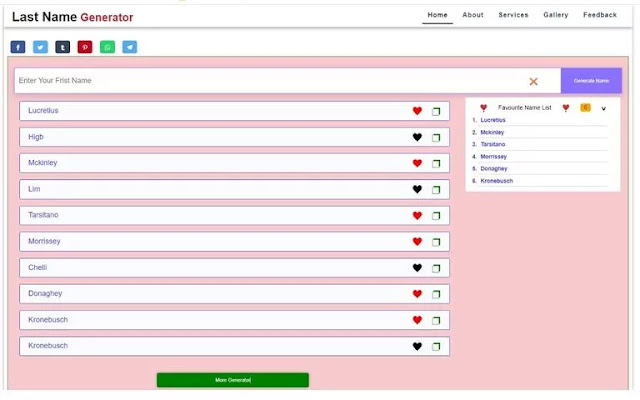Image resolution: width=640 pixels, height=400 pixels.
Task: Copy the name Higb
Action: (x=436, y=138)
